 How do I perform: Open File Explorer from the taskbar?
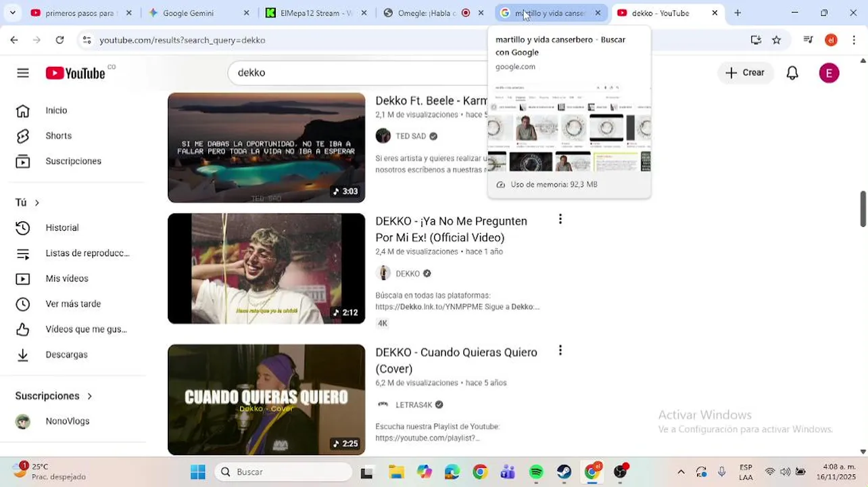click(x=396, y=472)
